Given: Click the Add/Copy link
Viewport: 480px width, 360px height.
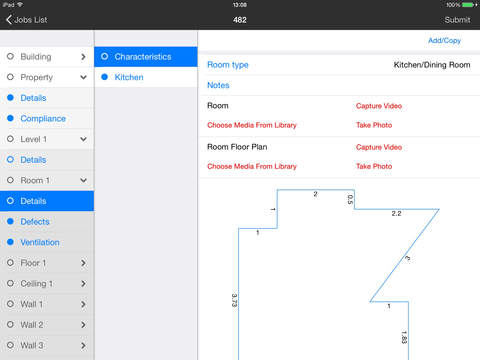Looking at the screenshot, I should tap(444, 41).
